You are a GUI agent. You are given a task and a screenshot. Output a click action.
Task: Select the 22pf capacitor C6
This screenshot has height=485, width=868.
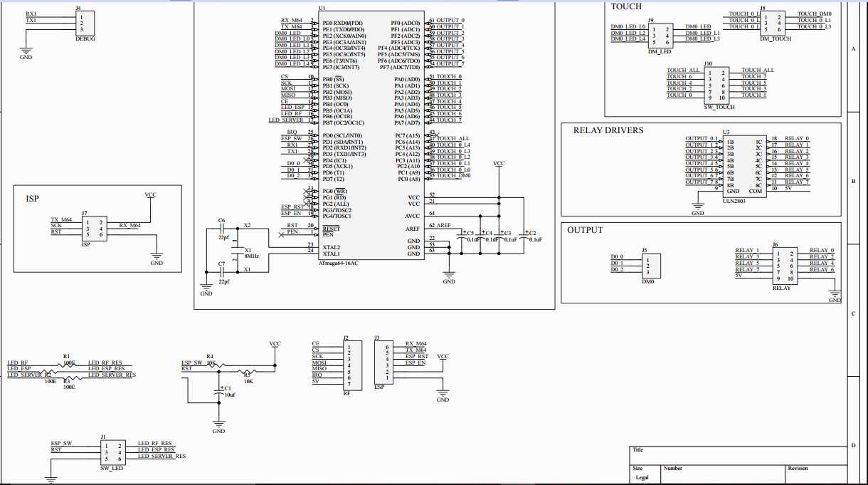click(223, 229)
